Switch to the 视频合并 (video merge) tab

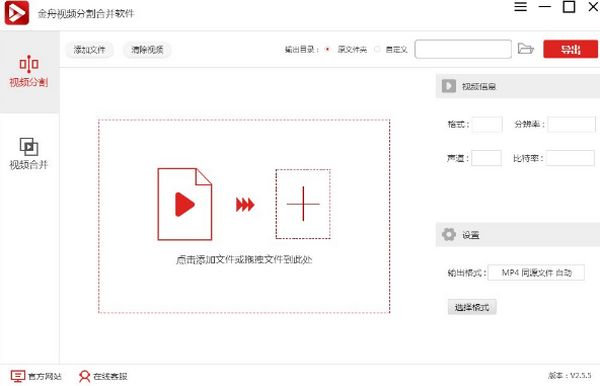click(x=29, y=154)
